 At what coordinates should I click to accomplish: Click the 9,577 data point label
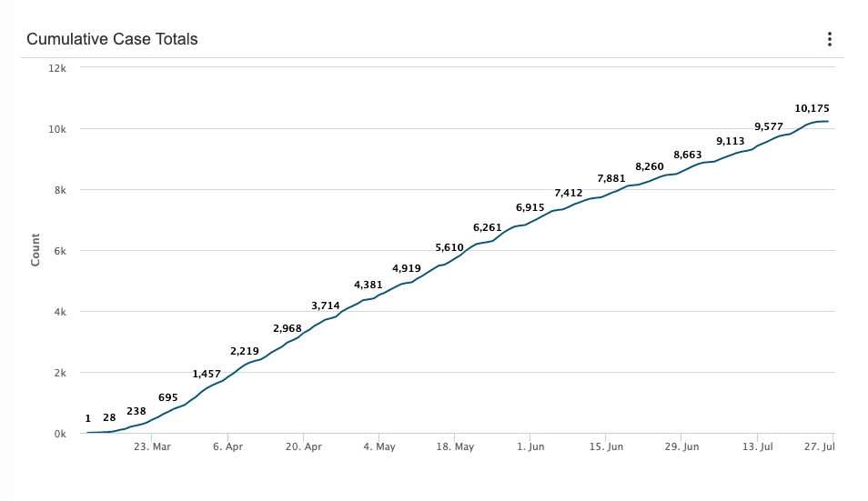coord(770,126)
